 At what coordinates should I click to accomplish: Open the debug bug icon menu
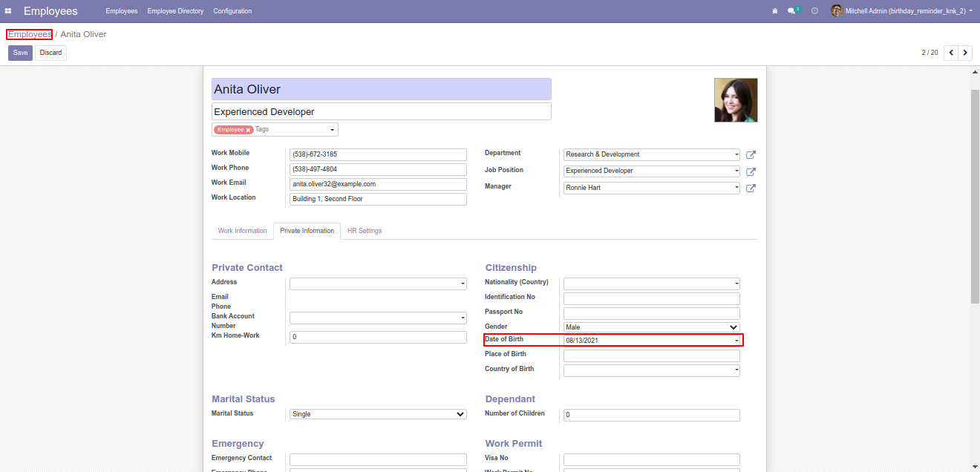pyautogui.click(x=775, y=11)
